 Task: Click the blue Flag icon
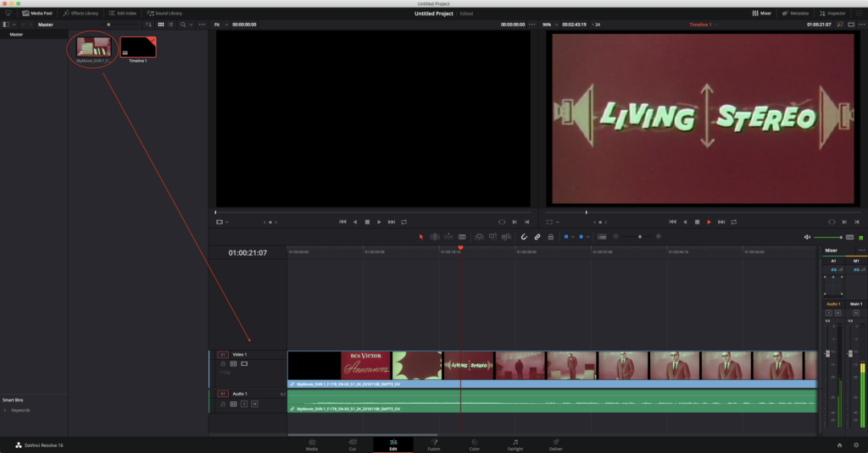tap(565, 237)
